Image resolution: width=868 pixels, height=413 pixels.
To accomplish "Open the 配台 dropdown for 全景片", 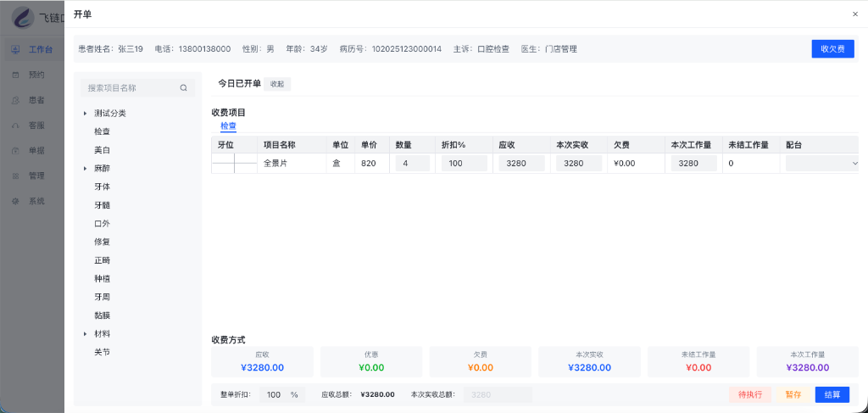I will pyautogui.click(x=821, y=164).
